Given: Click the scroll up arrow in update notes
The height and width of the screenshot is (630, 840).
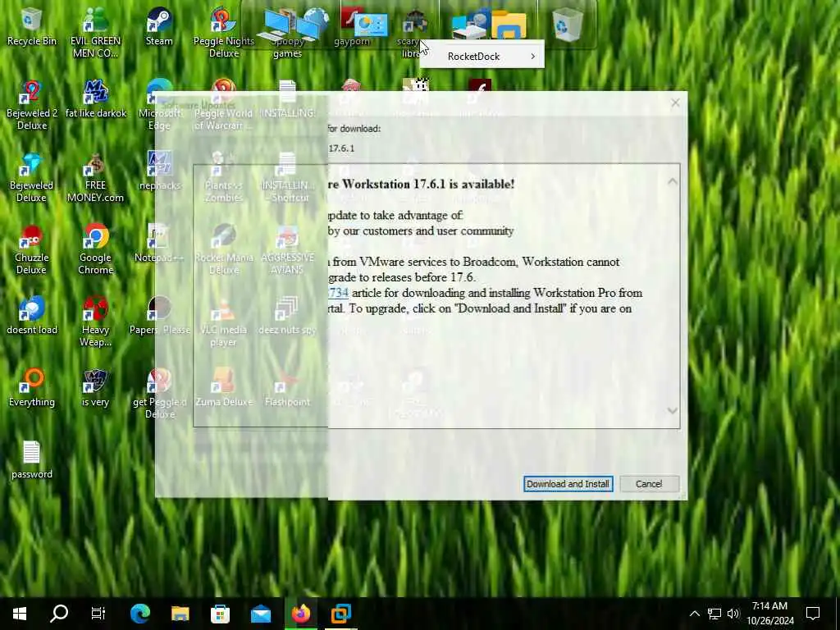Looking at the screenshot, I should click(673, 181).
